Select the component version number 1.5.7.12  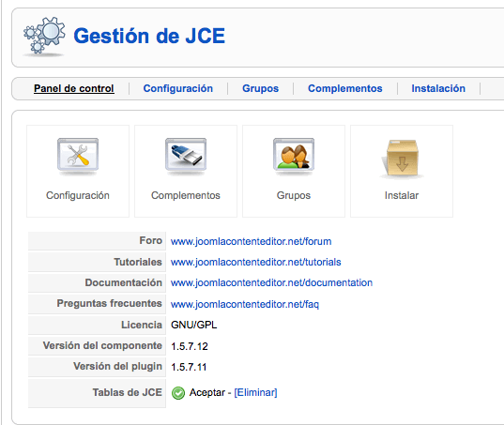[190, 346]
